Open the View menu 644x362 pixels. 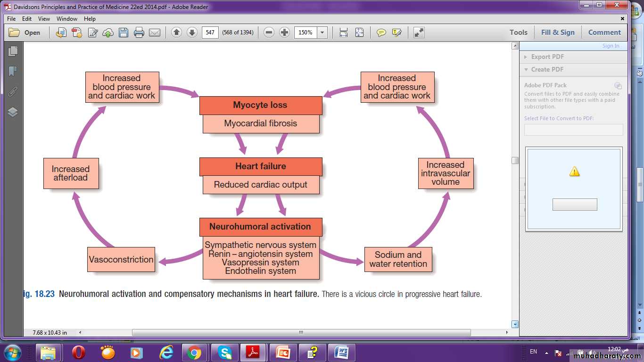[x=44, y=19]
